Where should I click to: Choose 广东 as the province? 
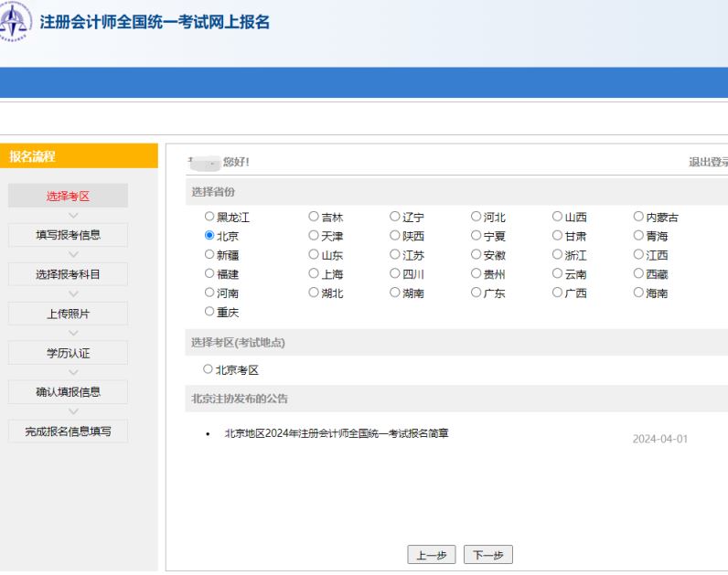[x=476, y=293]
